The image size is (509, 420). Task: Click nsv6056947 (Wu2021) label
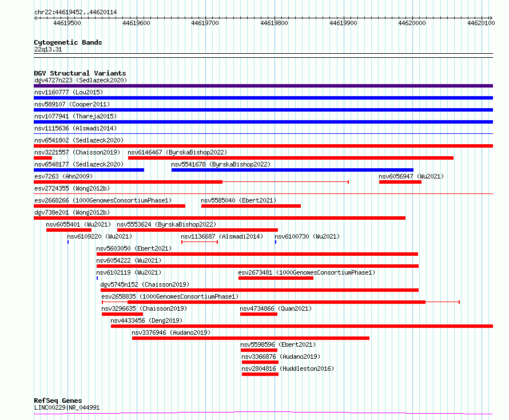coord(411,176)
